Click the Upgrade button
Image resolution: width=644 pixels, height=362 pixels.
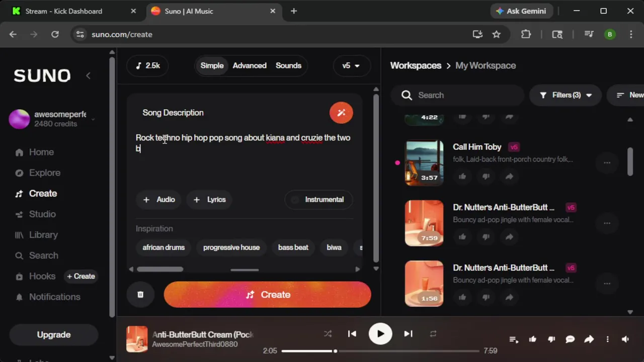click(54, 335)
